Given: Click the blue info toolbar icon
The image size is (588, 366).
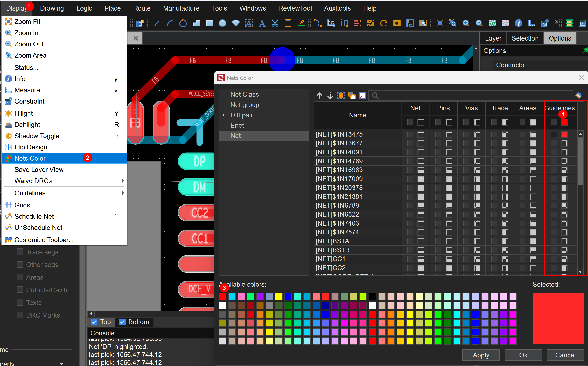Looking at the screenshot, I should [518, 23].
